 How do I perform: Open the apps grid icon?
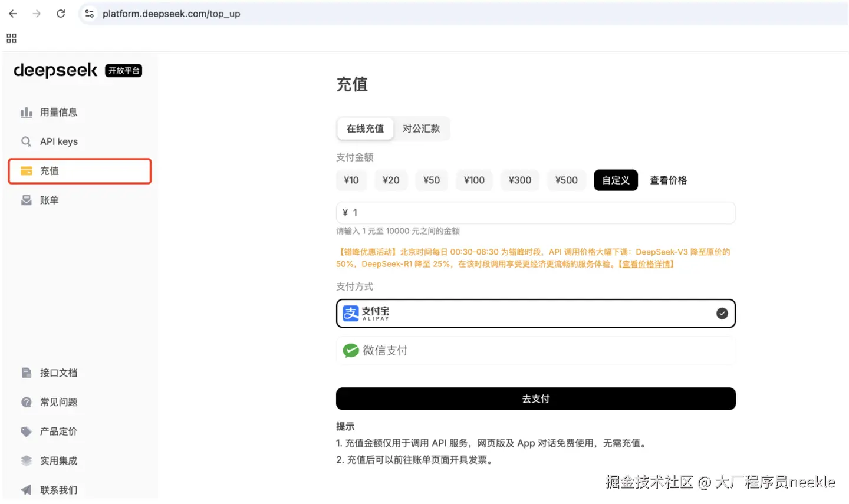(11, 38)
